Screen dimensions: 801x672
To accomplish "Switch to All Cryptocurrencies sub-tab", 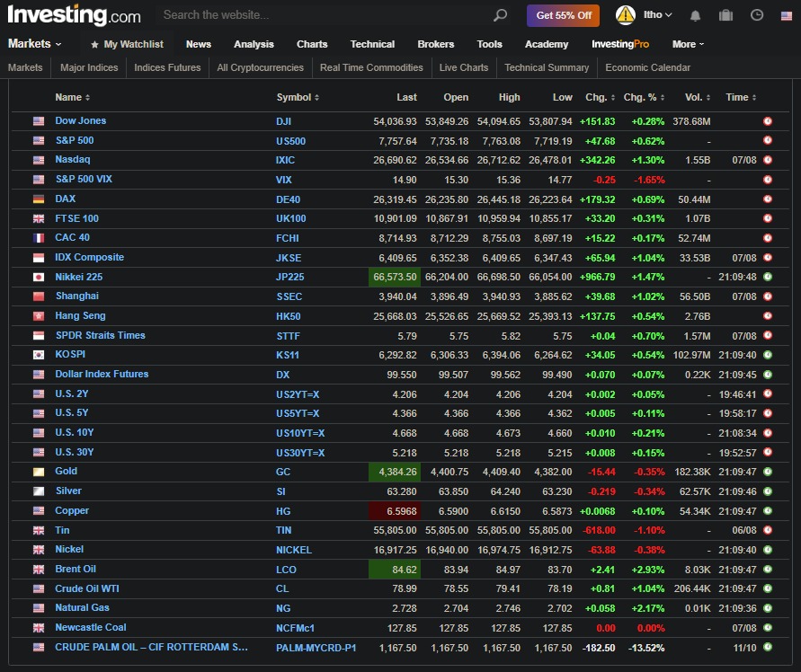I will 260,67.
